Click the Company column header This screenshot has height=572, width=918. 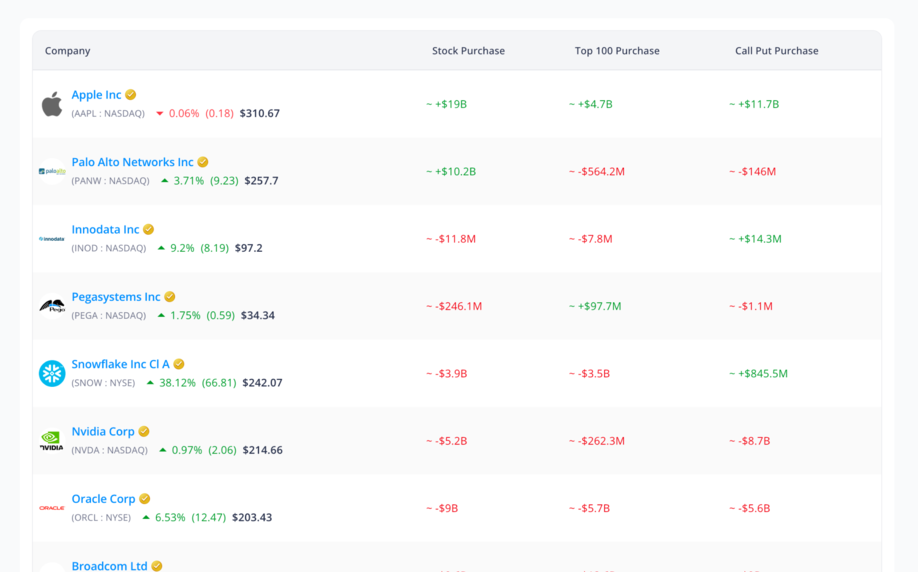coord(67,51)
